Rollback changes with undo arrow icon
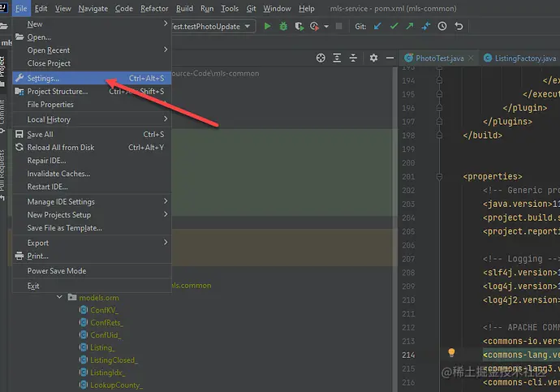 [x=459, y=26]
